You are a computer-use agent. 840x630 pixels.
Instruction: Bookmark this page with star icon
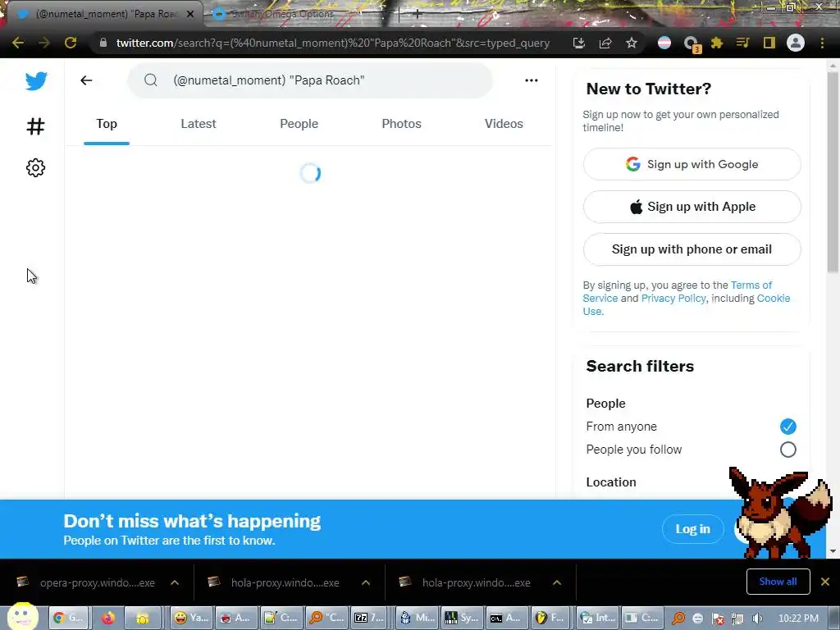click(632, 43)
